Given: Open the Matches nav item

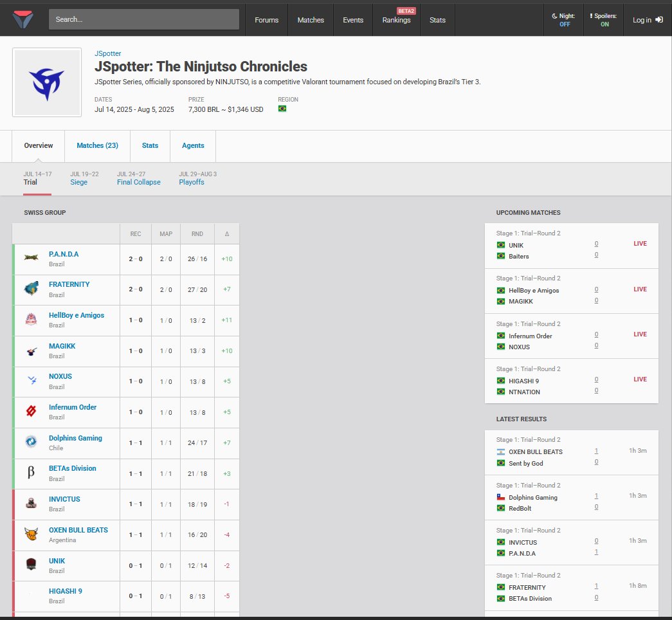Looking at the screenshot, I should click(311, 20).
